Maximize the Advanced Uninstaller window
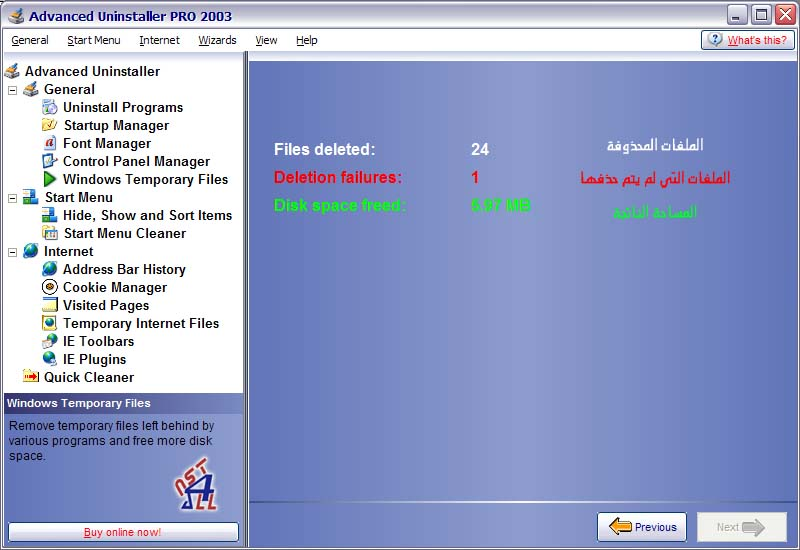 coord(761,14)
